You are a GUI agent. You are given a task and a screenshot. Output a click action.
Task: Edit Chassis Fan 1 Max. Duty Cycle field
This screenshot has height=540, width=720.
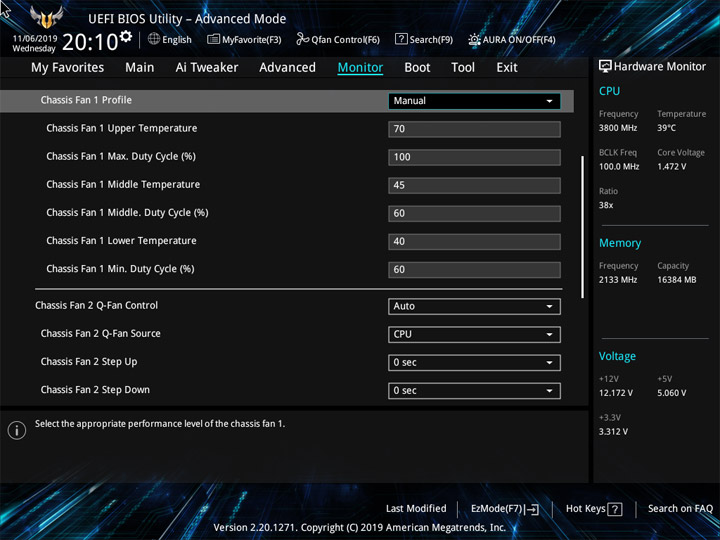[x=474, y=157]
